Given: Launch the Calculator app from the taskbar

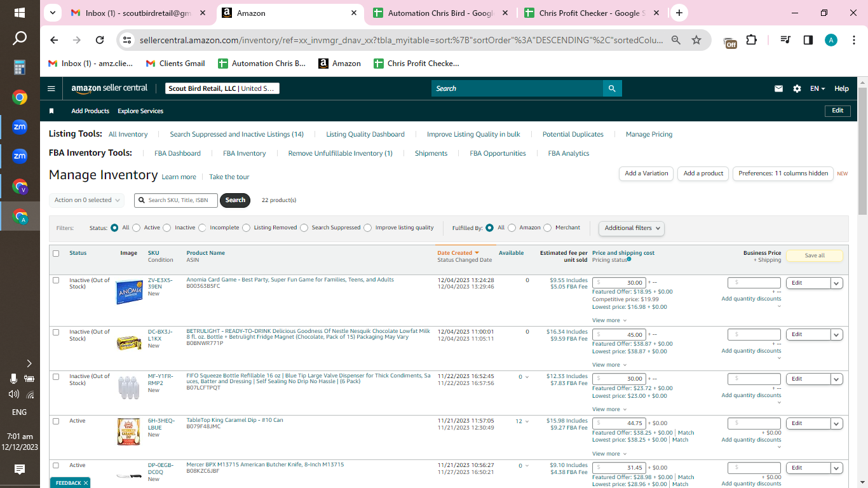Looking at the screenshot, I should click(x=20, y=67).
